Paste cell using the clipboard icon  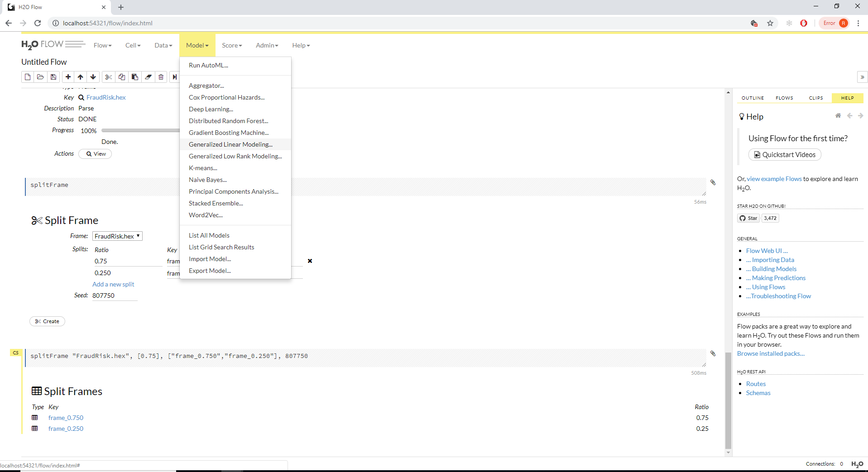tap(135, 77)
